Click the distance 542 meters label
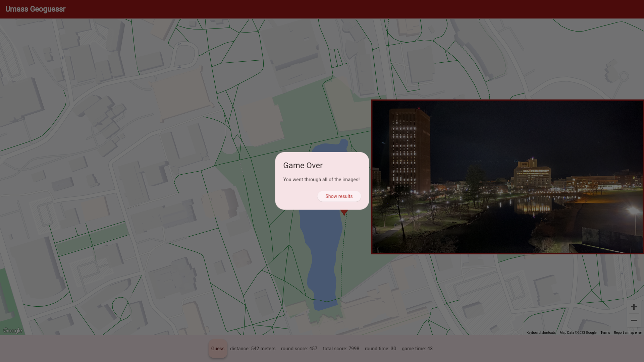 tap(253, 349)
